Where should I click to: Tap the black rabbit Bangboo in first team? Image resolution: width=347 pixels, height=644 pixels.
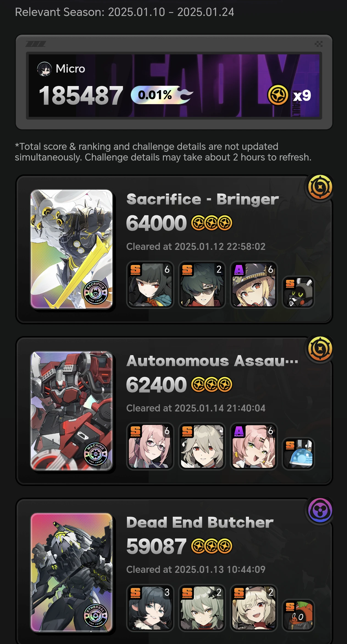click(x=298, y=292)
